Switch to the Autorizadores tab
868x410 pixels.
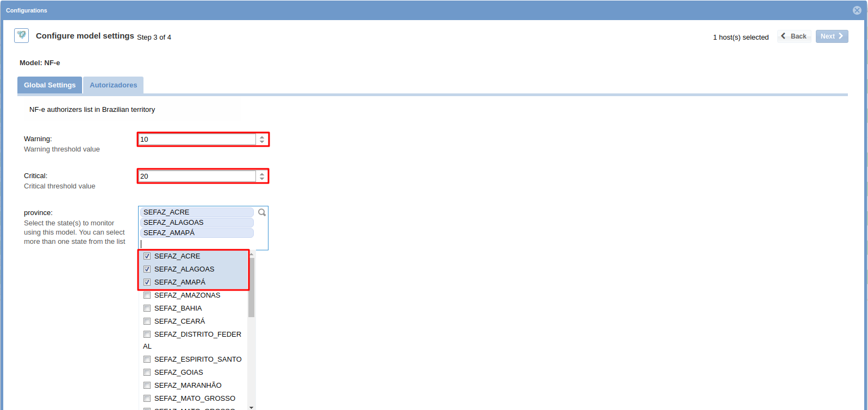pyautogui.click(x=113, y=85)
